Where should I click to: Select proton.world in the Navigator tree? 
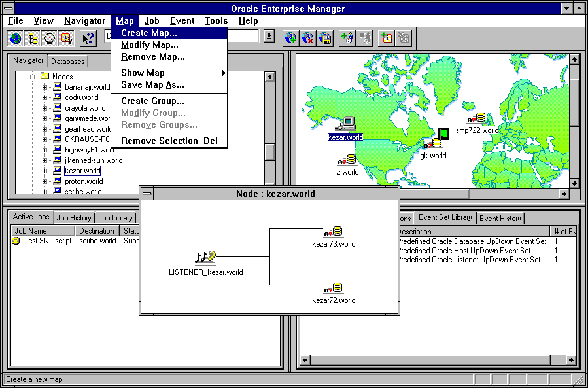tap(84, 181)
